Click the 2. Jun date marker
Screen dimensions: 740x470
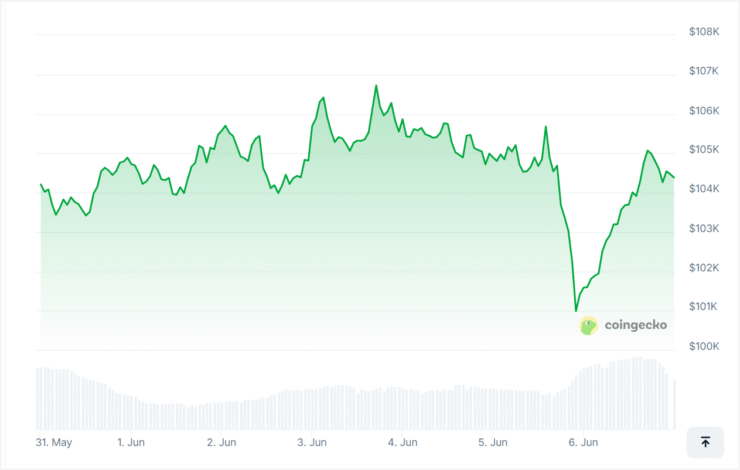[221, 443]
